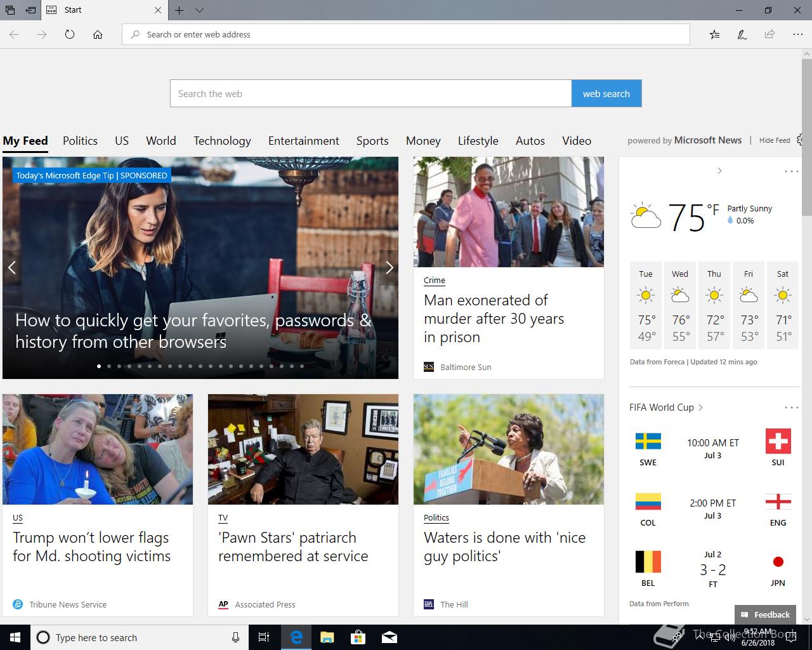The width and height of the screenshot is (812, 650).
Task: Show previous carousel slide arrow
Action: point(11,268)
